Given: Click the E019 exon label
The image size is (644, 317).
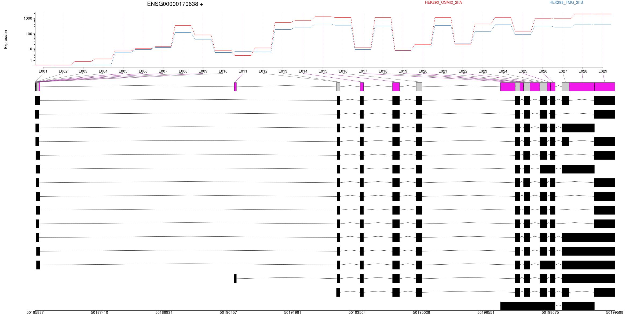Looking at the screenshot, I should point(403,71).
